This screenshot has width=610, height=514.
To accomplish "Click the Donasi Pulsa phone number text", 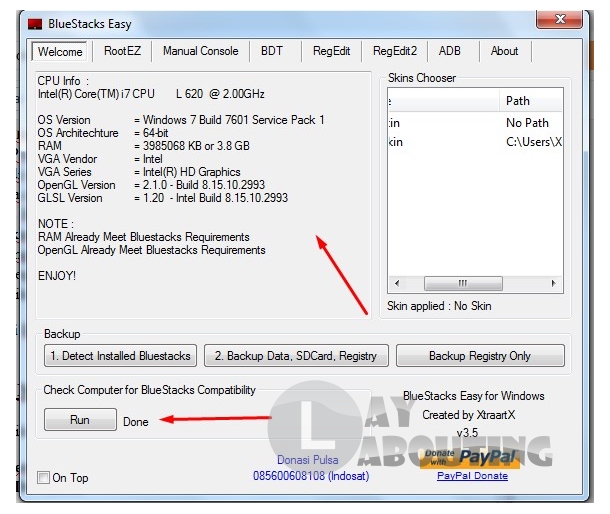I will click(311, 476).
